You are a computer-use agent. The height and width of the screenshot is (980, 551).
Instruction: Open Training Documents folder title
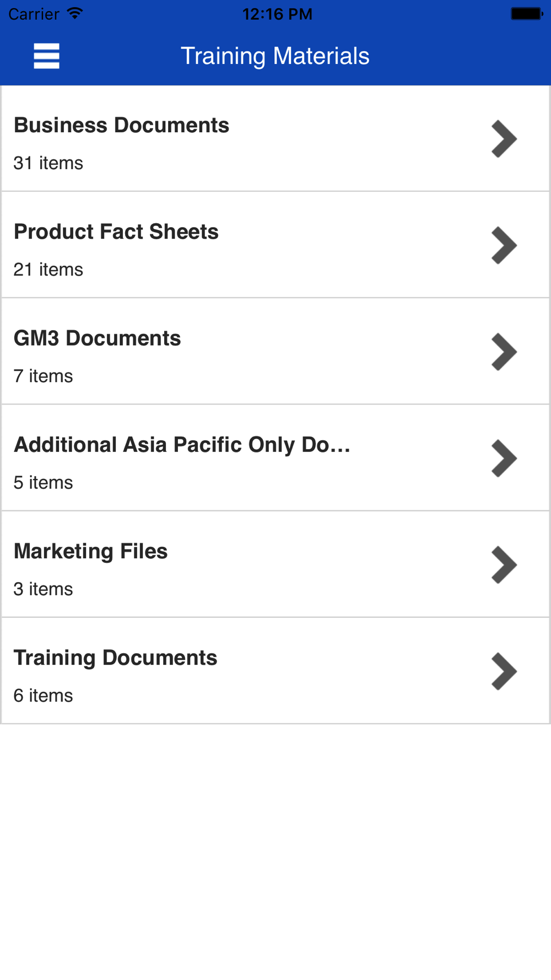coord(115,658)
